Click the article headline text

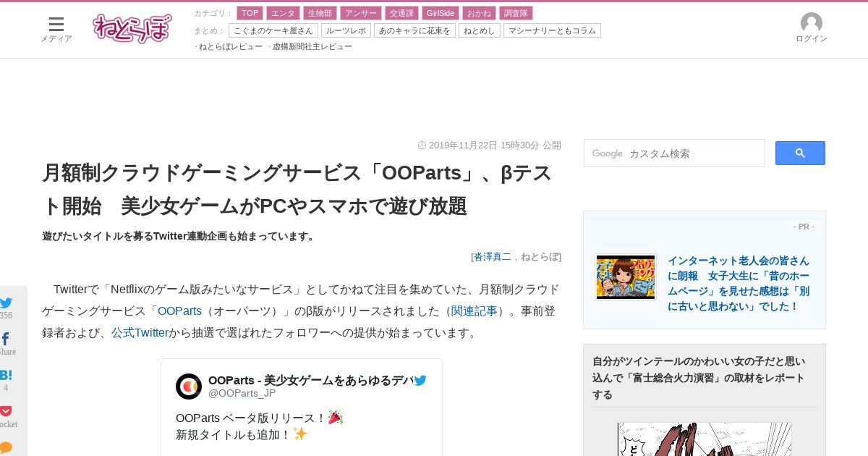tap(297, 189)
